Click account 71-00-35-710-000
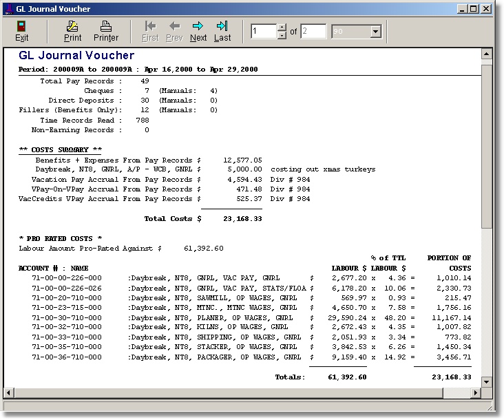504x420 pixels. pos(67,347)
